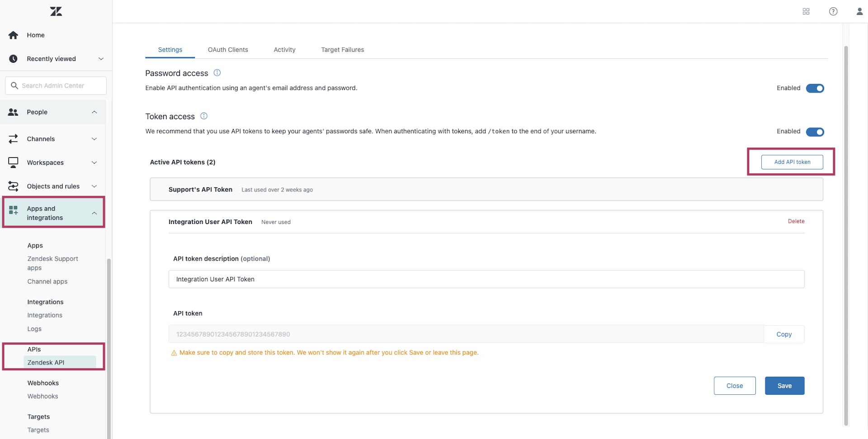
Task: Click the Zendesk logo
Action: [56, 11]
